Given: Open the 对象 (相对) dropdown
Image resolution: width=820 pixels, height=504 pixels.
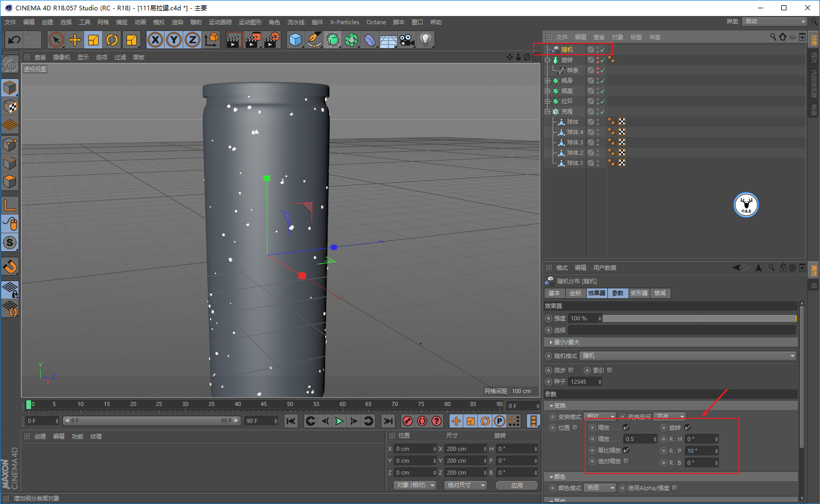Looking at the screenshot, I should click(415, 485).
